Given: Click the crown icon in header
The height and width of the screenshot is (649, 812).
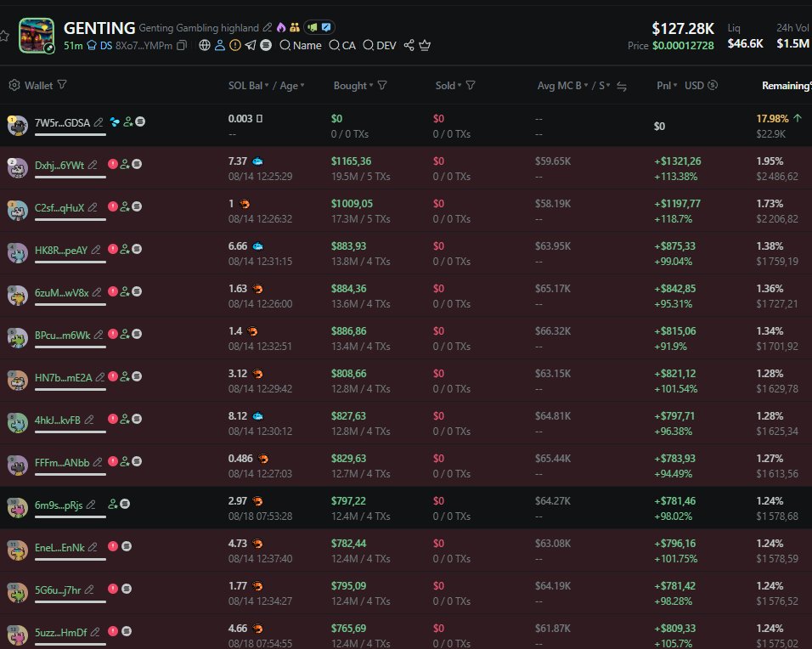Looking at the screenshot, I should coord(425,46).
